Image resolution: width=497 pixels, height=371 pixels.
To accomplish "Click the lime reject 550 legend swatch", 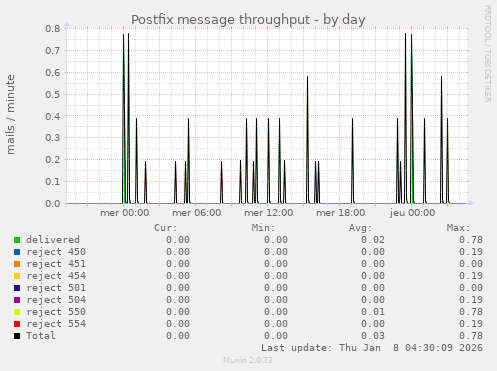I will click(17, 312).
